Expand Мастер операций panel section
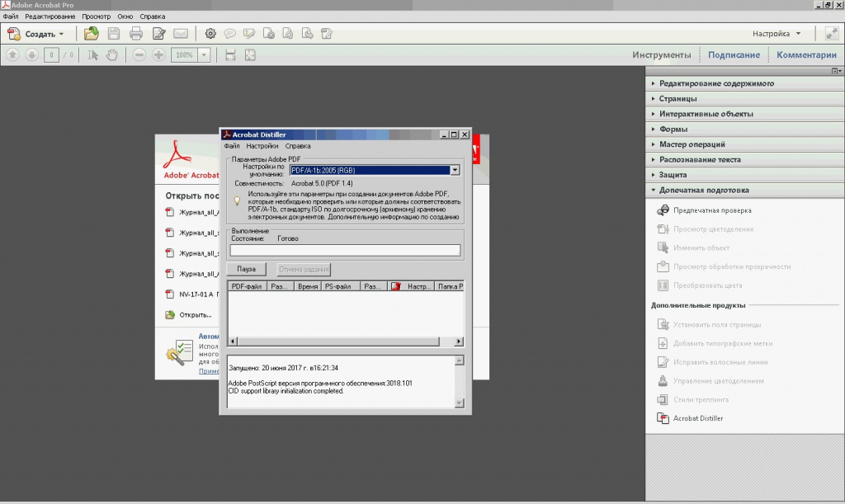845x504 pixels. pyautogui.click(x=745, y=144)
